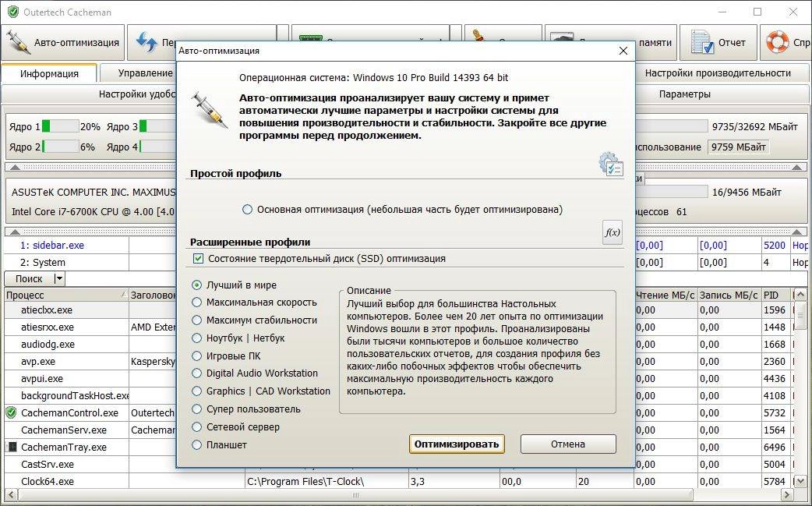Screen dimensions: 812x506
Task: Click the horizontal scrollbar right arrow
Action: [786, 495]
